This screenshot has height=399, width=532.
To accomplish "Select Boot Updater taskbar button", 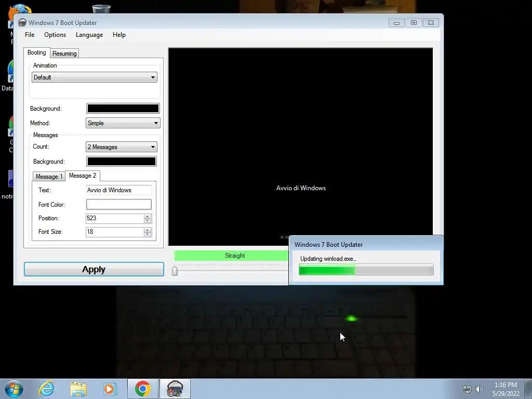I will 175,389.
